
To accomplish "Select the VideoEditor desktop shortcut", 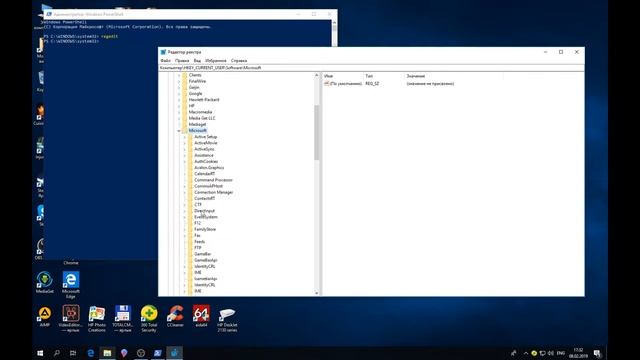I will click(x=71, y=318).
